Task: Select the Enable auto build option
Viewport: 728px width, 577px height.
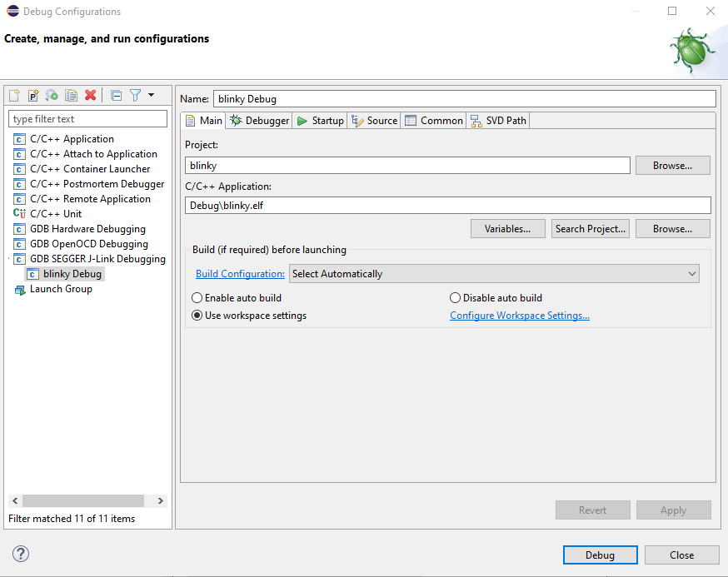Action: pyautogui.click(x=197, y=298)
